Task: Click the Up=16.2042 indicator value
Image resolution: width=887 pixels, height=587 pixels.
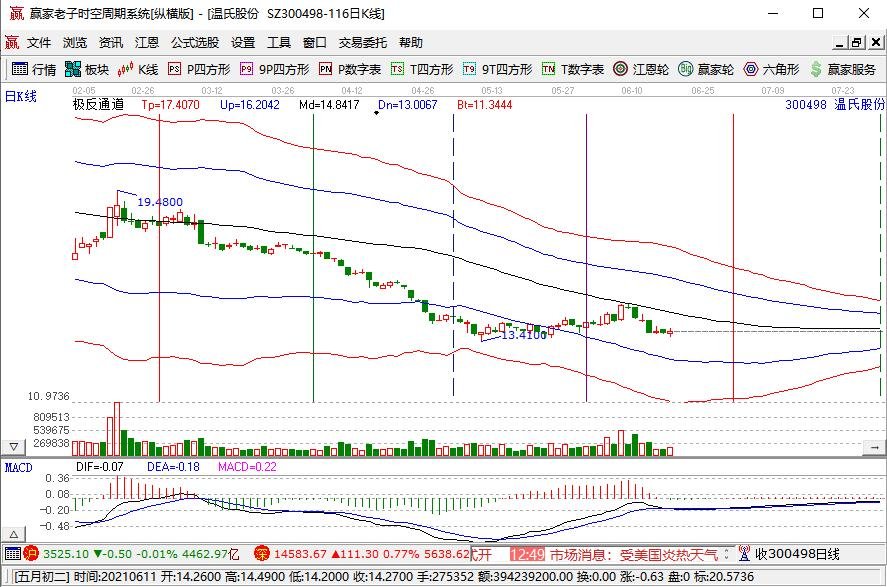Action: [x=249, y=104]
